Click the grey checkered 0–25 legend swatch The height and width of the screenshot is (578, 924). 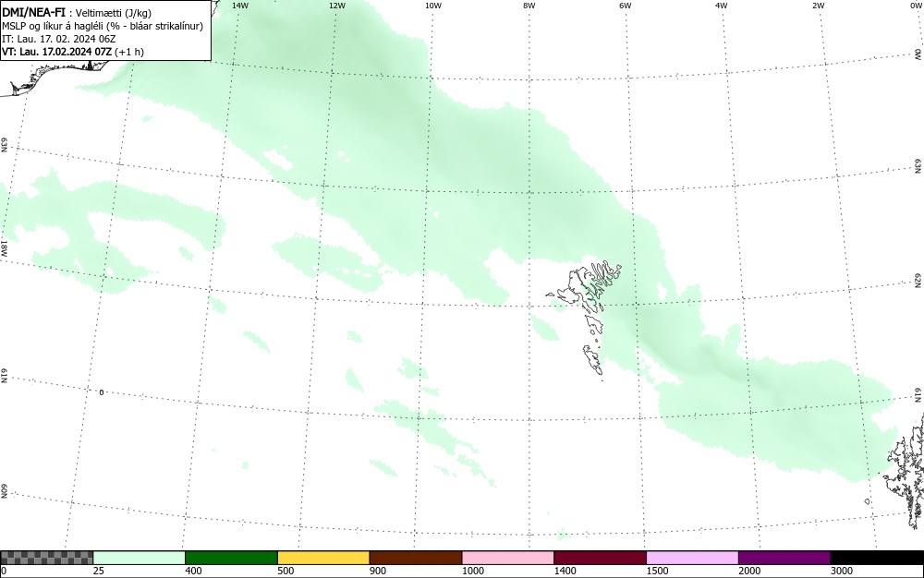point(46,558)
